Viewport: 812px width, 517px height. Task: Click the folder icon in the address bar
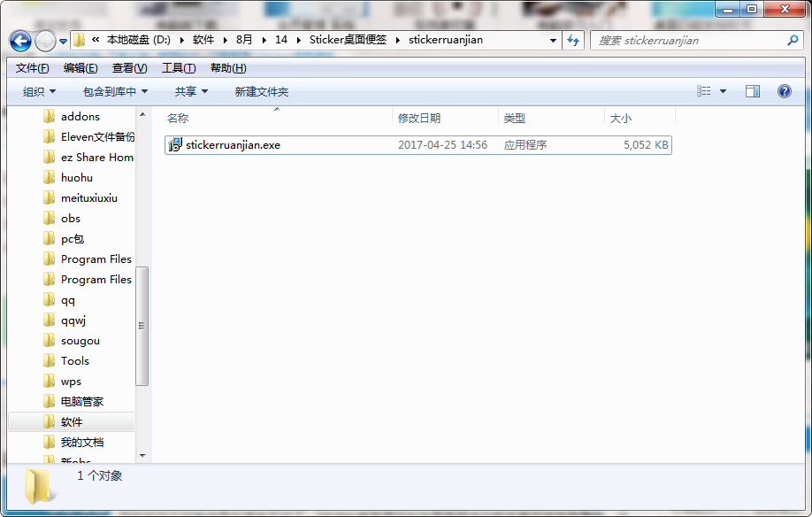(x=79, y=40)
